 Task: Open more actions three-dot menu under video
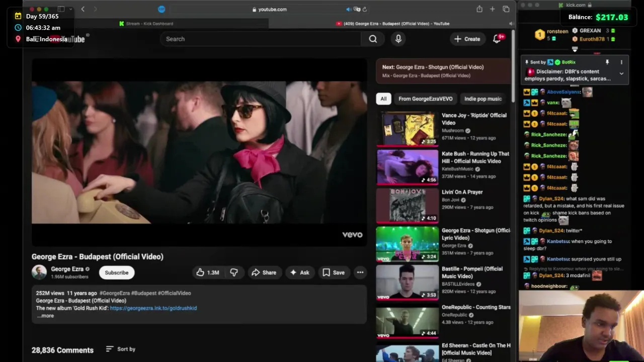click(x=360, y=273)
